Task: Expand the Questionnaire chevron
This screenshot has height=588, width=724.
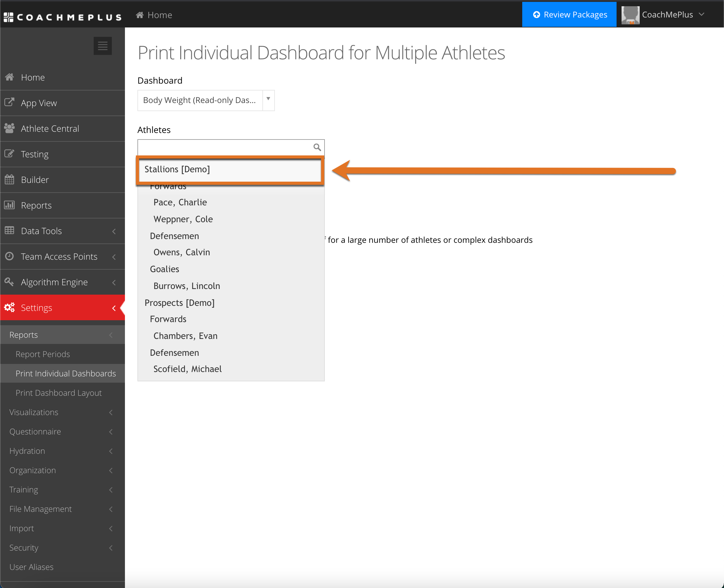Action: pos(111,432)
